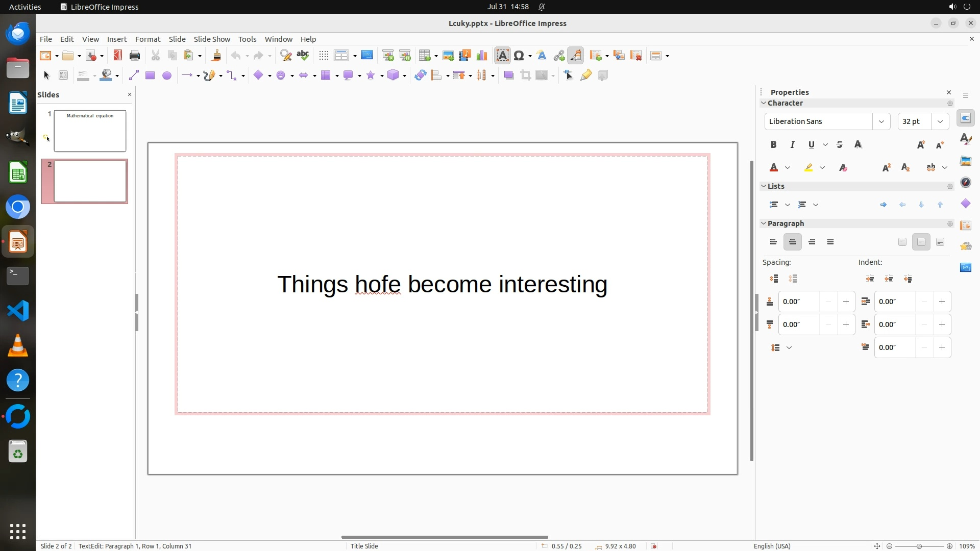Click the Insert Special Character icon
The width and height of the screenshot is (980, 551).
click(519, 56)
